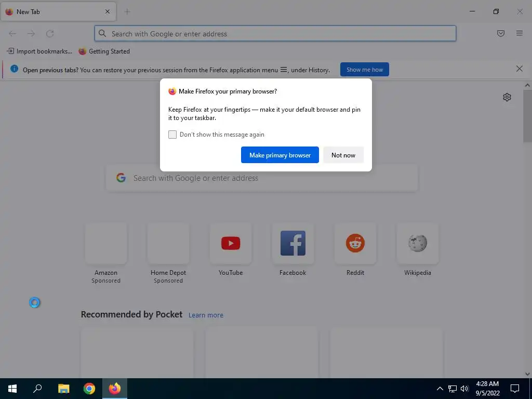Image resolution: width=532 pixels, height=399 pixels.
Task: Click Import bookmarks in the toolbar
Action: [39, 51]
